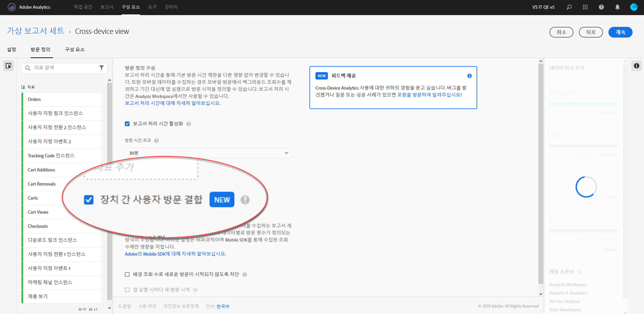Screen dimensions: 644x314
Task: Uncheck 보고서 처리 시간 활성화 checkbox
Action: 127,124
